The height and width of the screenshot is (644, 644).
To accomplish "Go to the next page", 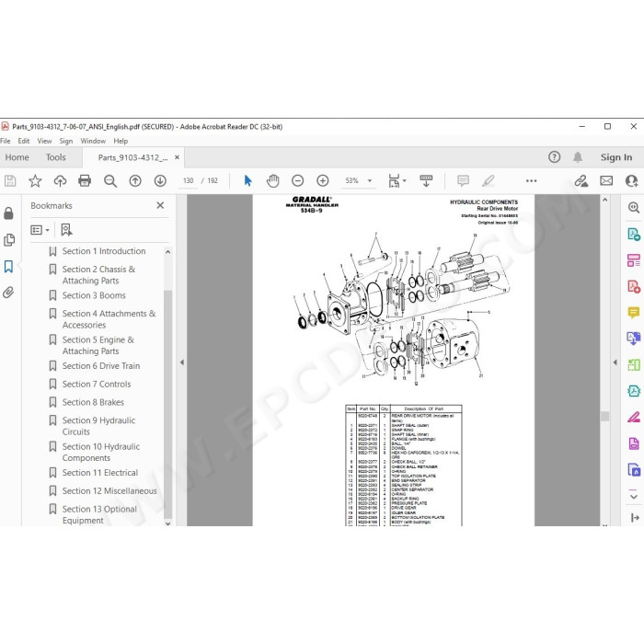I will (x=160, y=180).
